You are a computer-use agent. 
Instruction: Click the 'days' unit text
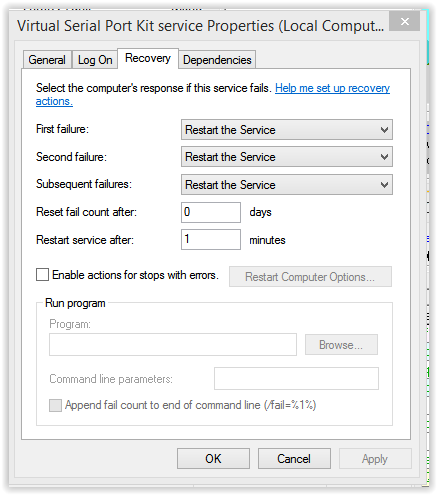[x=260, y=212]
